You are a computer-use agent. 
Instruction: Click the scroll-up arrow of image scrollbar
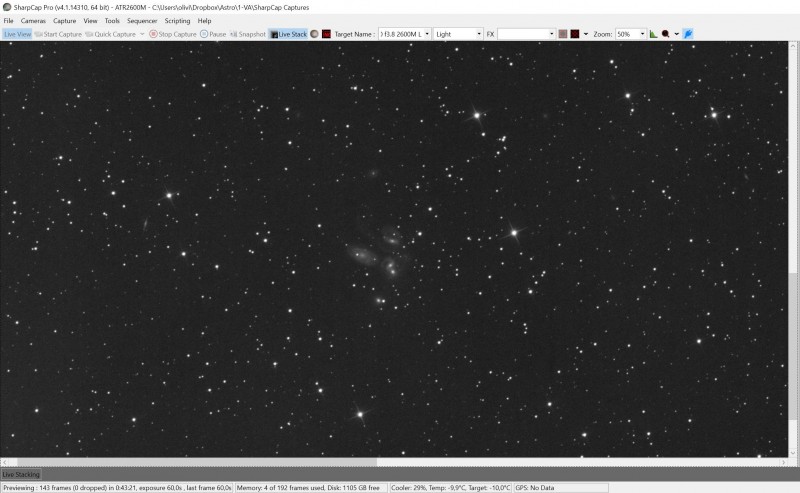point(793,45)
